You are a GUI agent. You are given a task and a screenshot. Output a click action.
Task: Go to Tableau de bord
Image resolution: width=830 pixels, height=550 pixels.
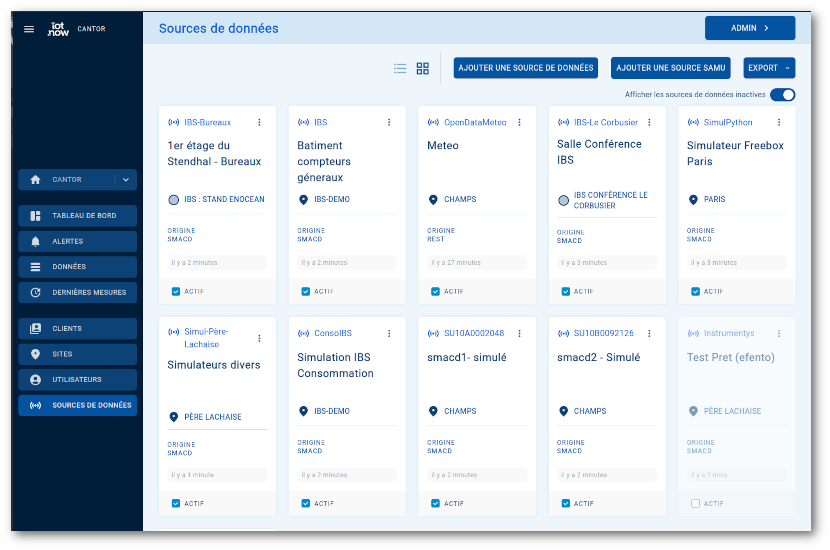coord(77,215)
